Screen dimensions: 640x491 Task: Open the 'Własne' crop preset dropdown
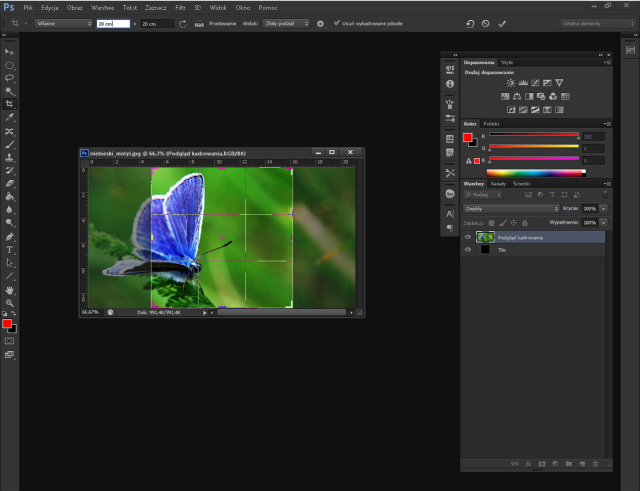[64, 24]
